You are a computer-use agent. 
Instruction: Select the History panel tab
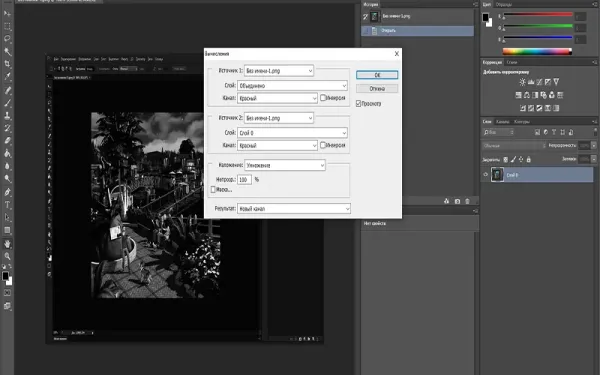[x=370, y=5]
